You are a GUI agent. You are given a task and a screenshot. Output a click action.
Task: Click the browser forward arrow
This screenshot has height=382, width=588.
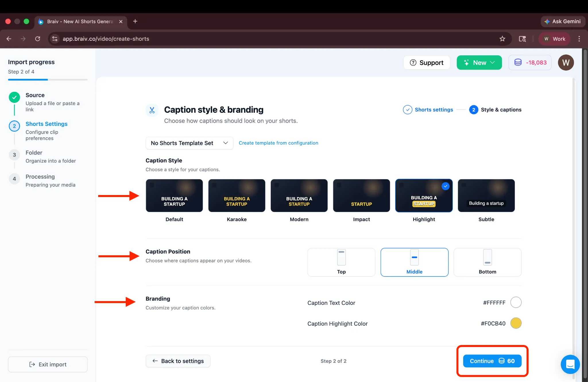click(x=23, y=39)
